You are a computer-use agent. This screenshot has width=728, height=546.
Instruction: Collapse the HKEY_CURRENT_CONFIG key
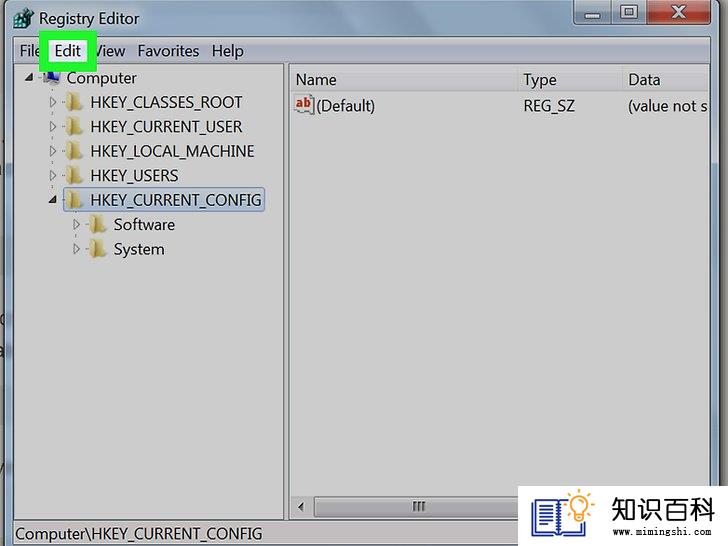pyautogui.click(x=53, y=200)
